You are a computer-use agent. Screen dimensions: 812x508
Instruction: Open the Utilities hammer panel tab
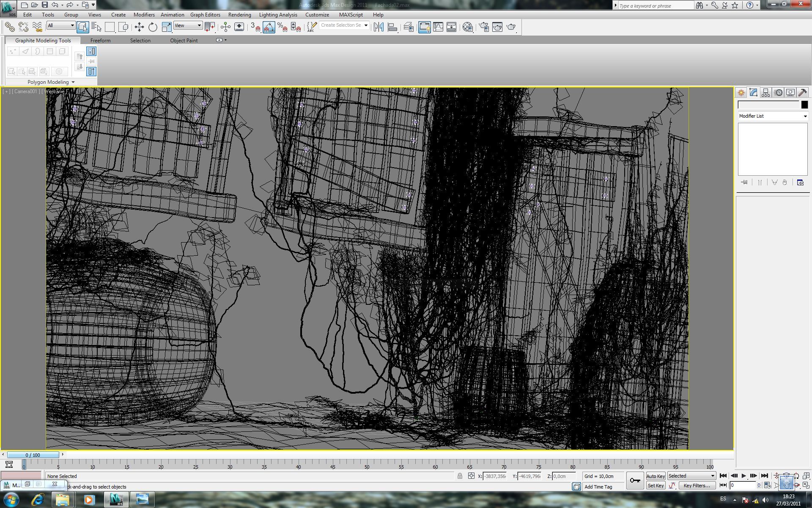pyautogui.click(x=802, y=92)
